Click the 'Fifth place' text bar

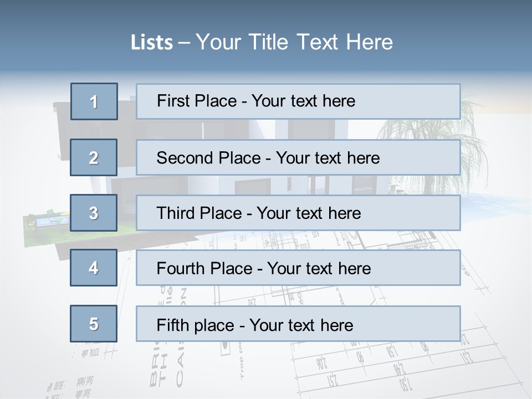298,324
